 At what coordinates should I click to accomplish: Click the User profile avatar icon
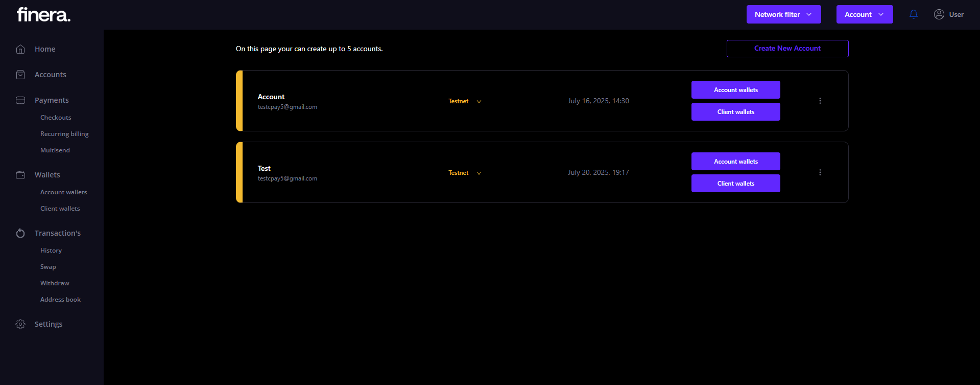pos(939,14)
